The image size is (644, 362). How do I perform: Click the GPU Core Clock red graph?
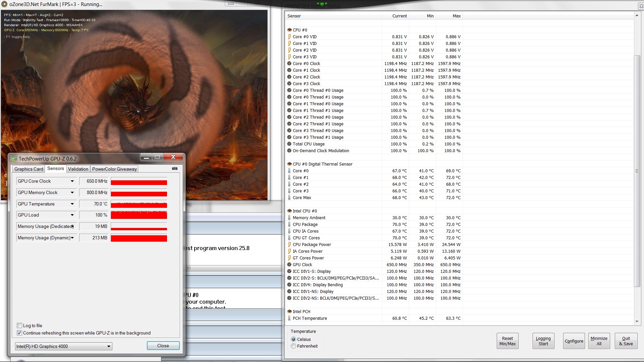tap(139, 181)
